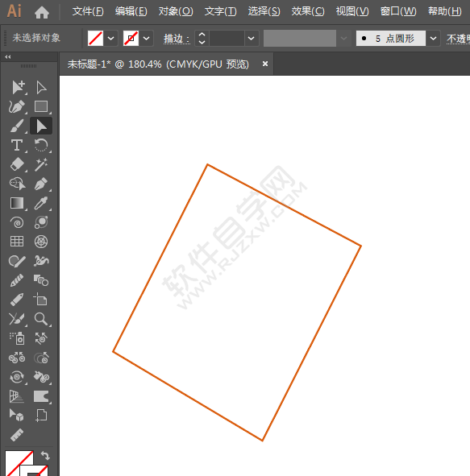Open the 效果(C) menu
Image resolution: width=470 pixels, height=476 pixels.
pos(308,11)
